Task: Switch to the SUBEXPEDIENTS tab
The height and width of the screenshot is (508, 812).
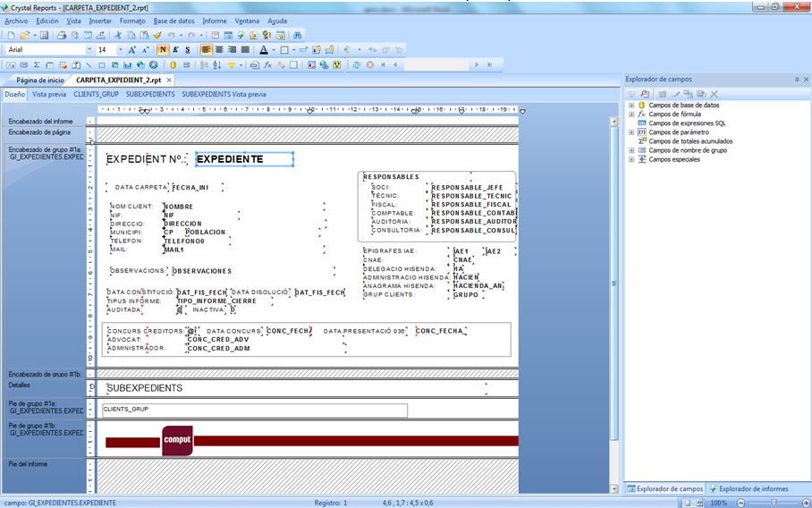Action: point(150,94)
